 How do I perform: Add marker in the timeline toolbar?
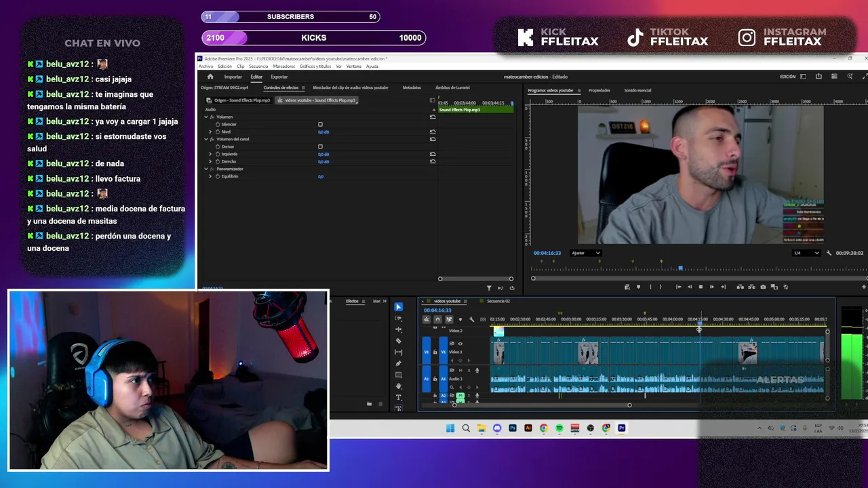(460, 319)
